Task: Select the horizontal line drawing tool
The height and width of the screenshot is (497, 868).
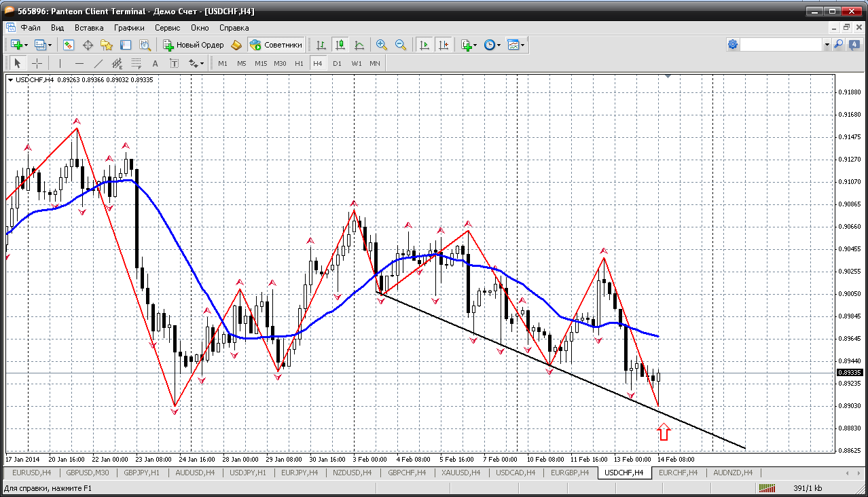Action: coord(79,63)
